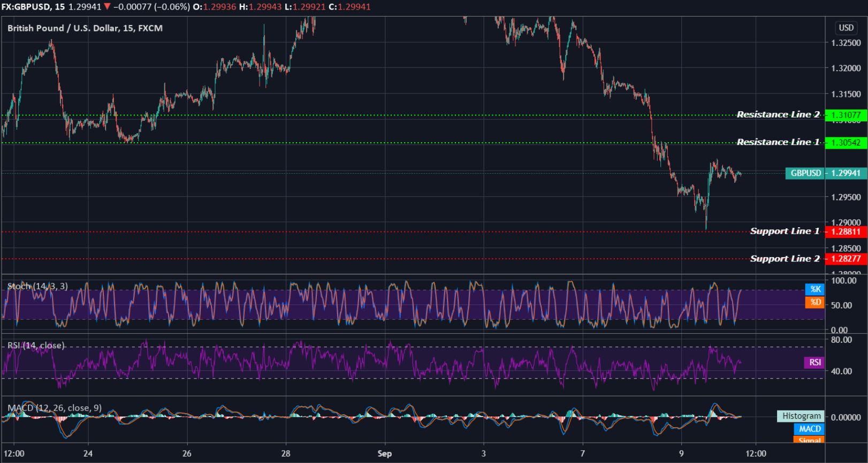This screenshot has height=463, width=868.
Task: Click Support Line 2 label
Action: tap(785, 259)
